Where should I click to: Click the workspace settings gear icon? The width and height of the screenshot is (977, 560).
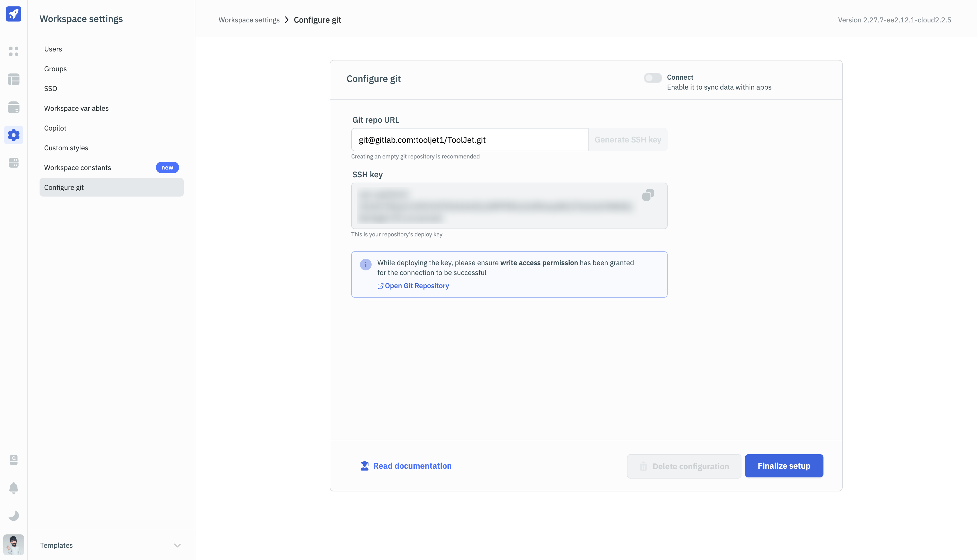(x=13, y=135)
